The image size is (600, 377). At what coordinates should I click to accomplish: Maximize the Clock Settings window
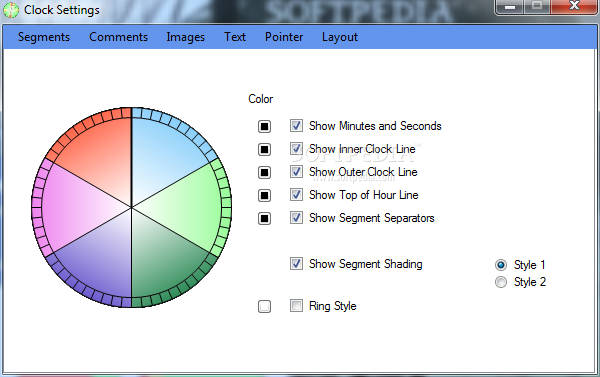[x=536, y=7]
